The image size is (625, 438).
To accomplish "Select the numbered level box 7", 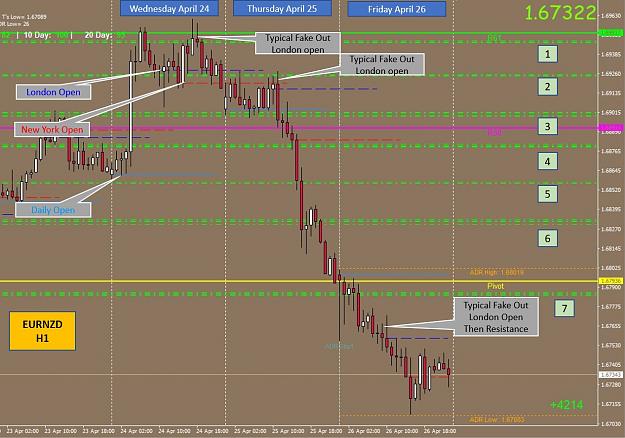I will [564, 308].
